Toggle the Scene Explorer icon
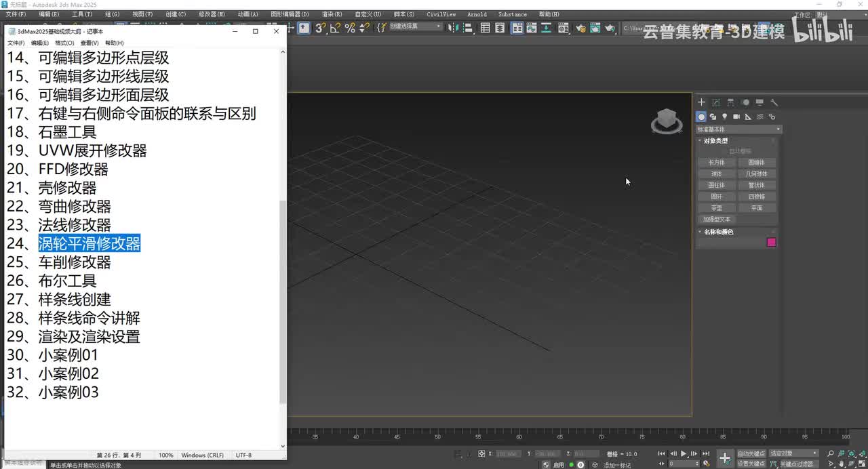The height and width of the screenshot is (469, 868). point(486,28)
